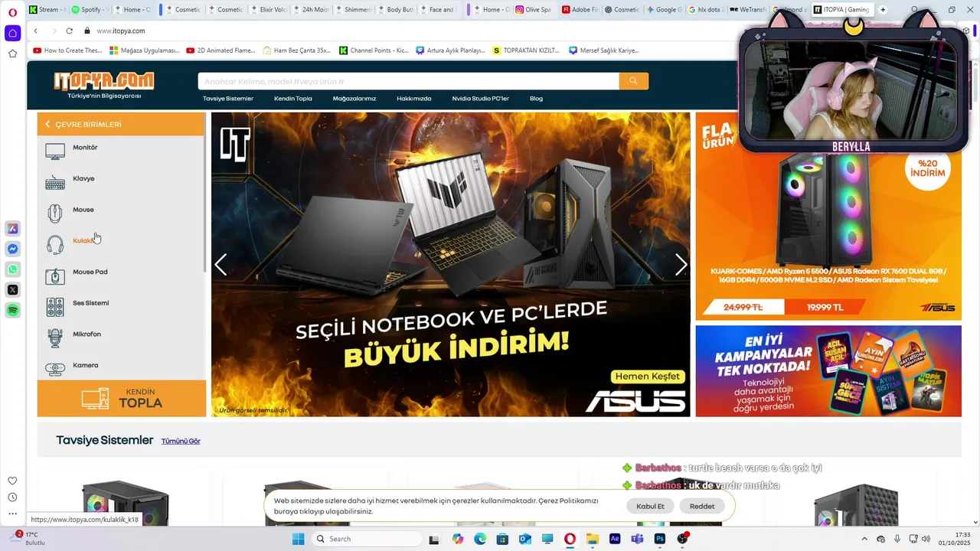Screen dimensions: 980x551
Task: Open Microsoft Teams from the taskbar
Action: [x=637, y=539]
